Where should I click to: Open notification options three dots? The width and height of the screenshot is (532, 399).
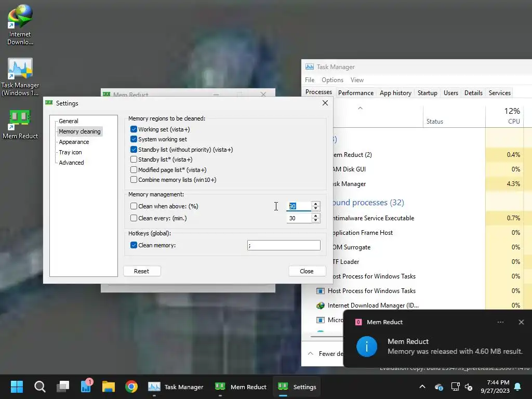[500, 322]
